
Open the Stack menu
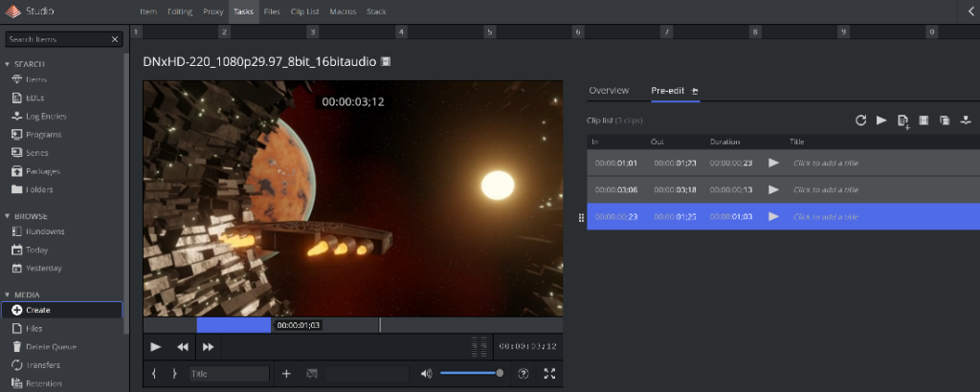coord(376,11)
